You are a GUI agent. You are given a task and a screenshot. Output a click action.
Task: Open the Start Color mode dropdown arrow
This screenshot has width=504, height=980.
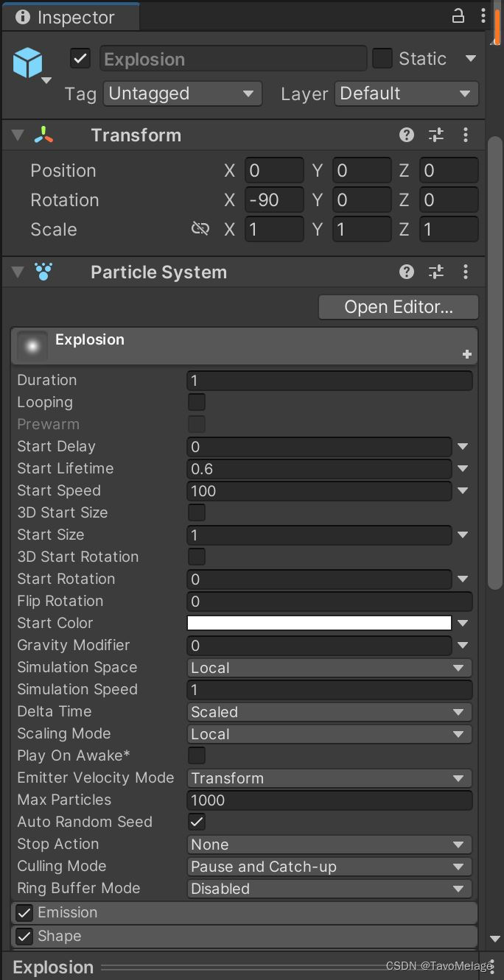[x=463, y=623]
